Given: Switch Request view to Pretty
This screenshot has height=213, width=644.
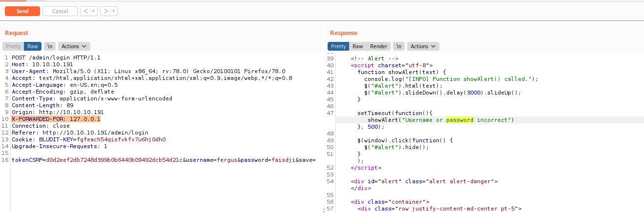Looking at the screenshot, I should [x=13, y=46].
